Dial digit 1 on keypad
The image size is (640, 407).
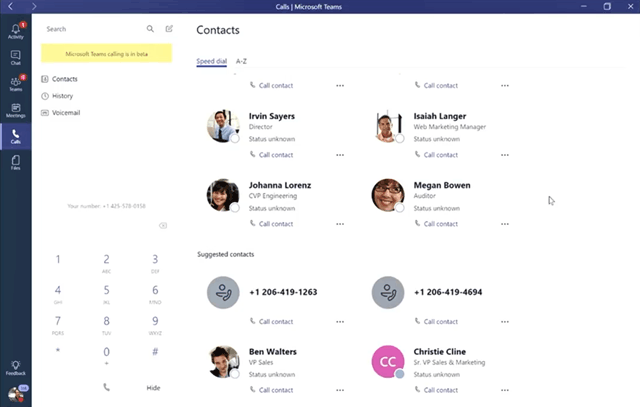[58, 260]
